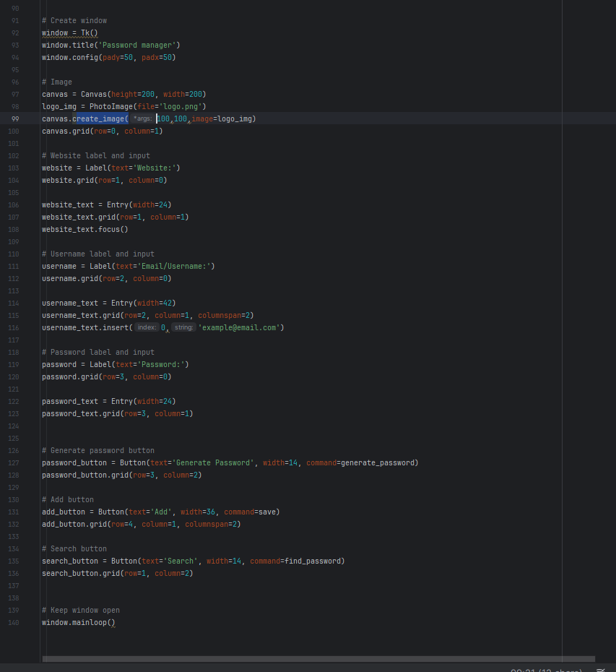This screenshot has width=616, height=672.
Task: Click the find_password reference on line 136
Action: pyautogui.click(x=313, y=561)
